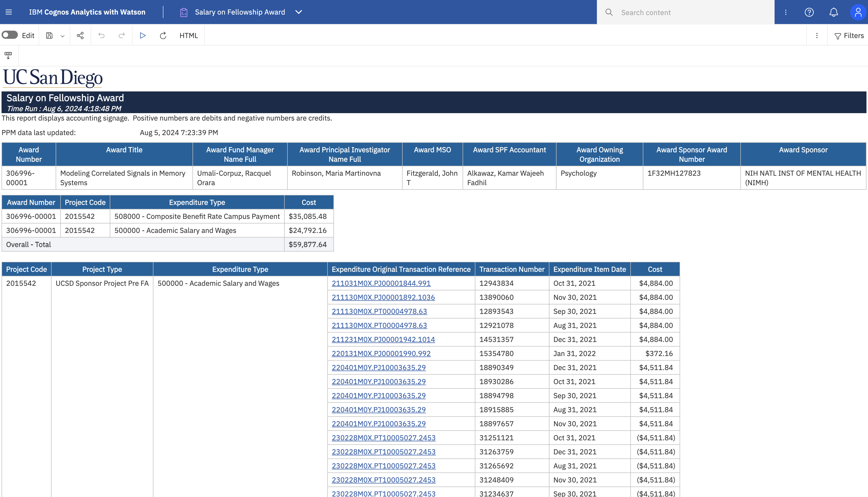Open the Filters panel
Screen dimensions: 868x497
pyautogui.click(x=849, y=35)
